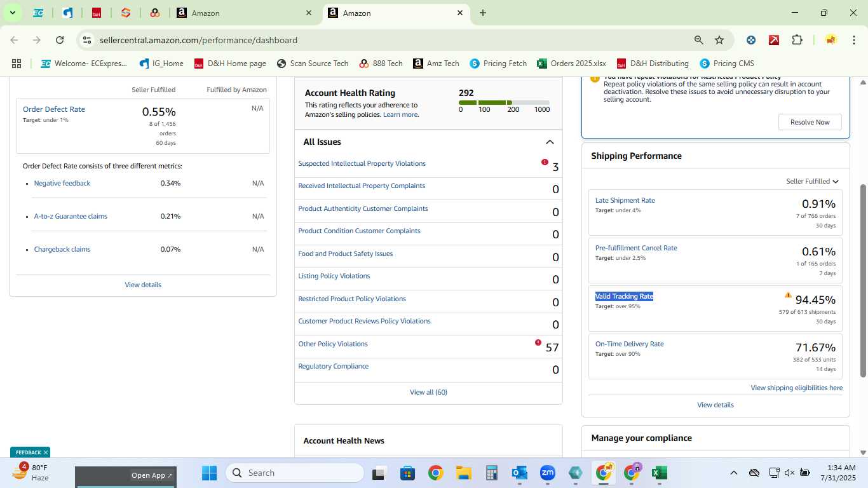Open the Seller Fulfilled dropdown
Image resolution: width=868 pixels, height=488 pixels.
coord(813,181)
